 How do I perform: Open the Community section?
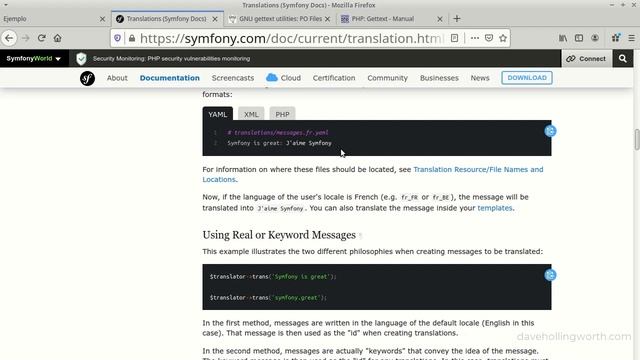tap(387, 78)
